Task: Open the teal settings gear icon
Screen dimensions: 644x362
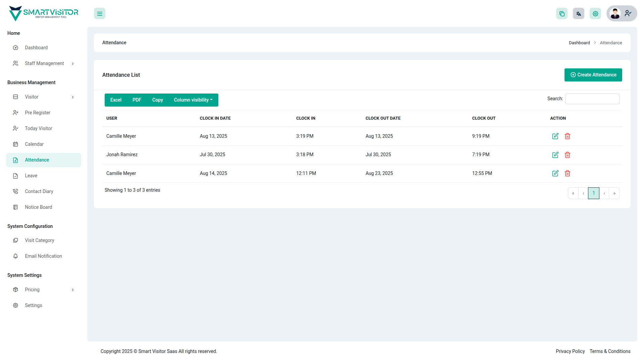Action: pos(595,14)
